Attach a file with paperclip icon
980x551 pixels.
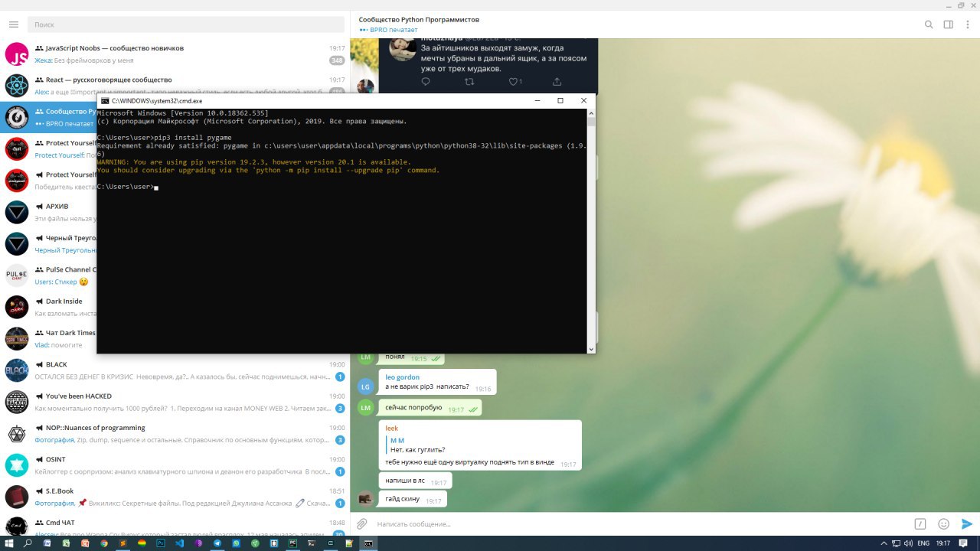pos(363,524)
